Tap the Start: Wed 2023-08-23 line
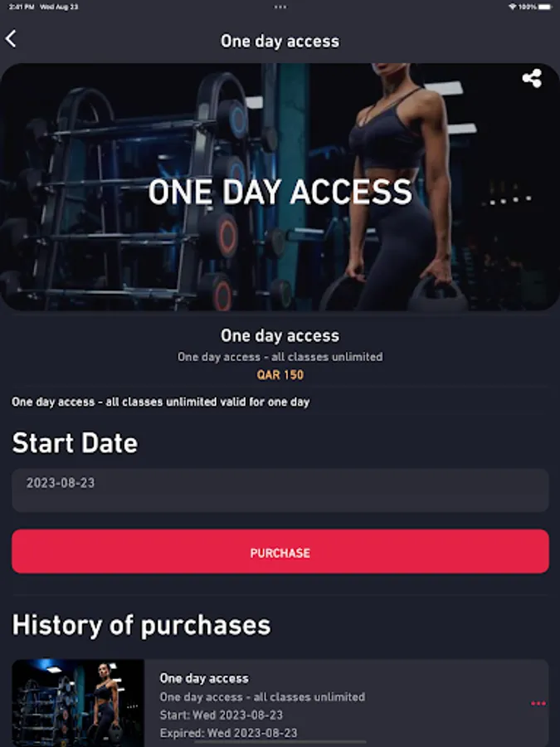The height and width of the screenshot is (747, 560). 222,715
